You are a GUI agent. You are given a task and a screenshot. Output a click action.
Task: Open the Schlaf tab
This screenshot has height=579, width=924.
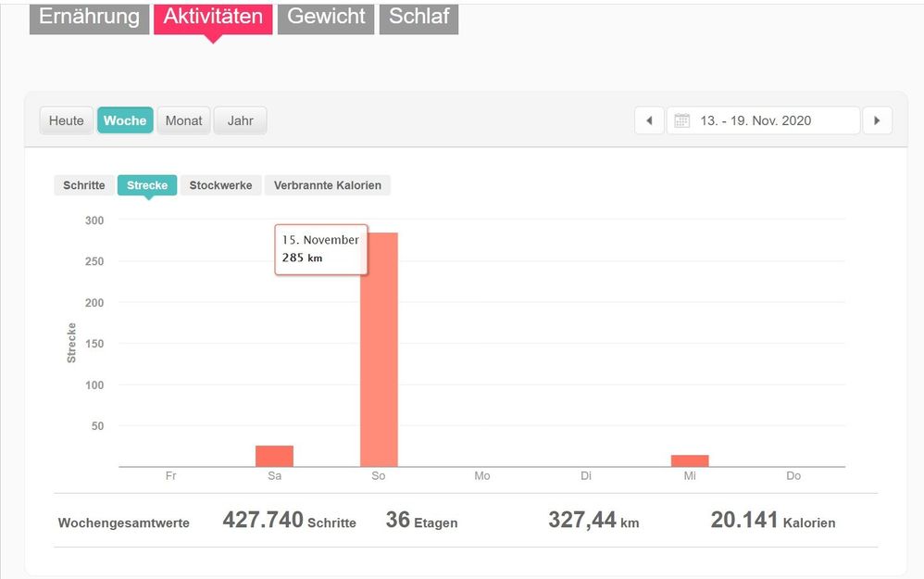[418, 17]
